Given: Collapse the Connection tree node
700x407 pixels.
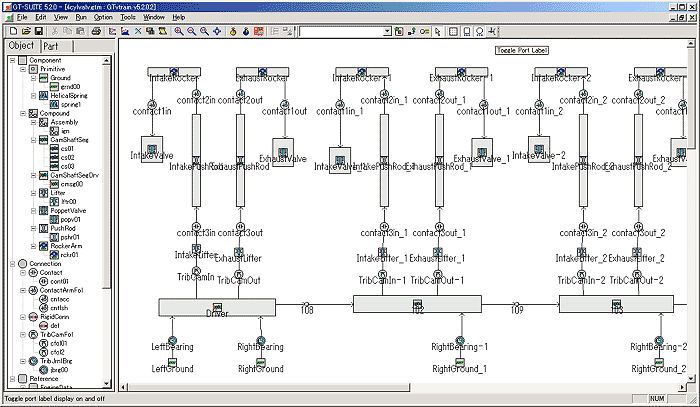Looking at the screenshot, I should [12, 263].
